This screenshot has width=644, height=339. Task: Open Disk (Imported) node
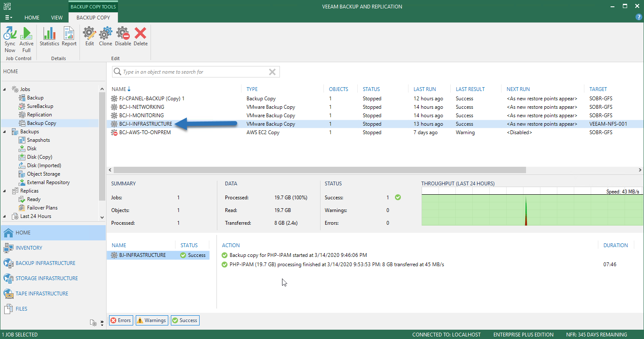44,165
